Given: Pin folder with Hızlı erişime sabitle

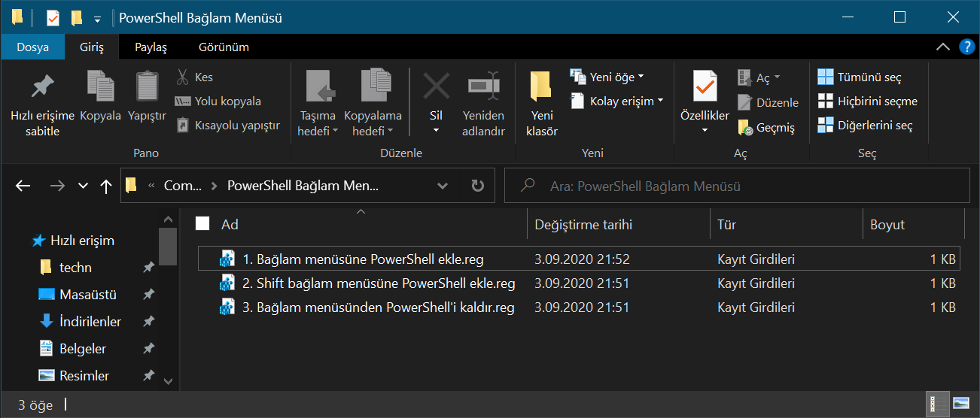Looking at the screenshot, I should click(x=42, y=104).
